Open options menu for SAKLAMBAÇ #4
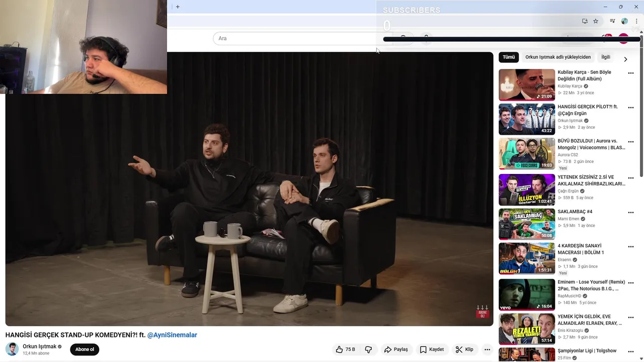644x362 pixels. click(x=631, y=213)
